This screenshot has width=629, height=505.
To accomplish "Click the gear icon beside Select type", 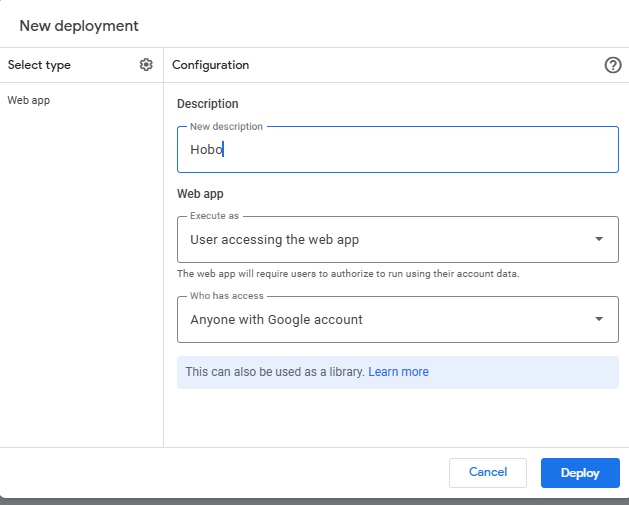I will [146, 65].
